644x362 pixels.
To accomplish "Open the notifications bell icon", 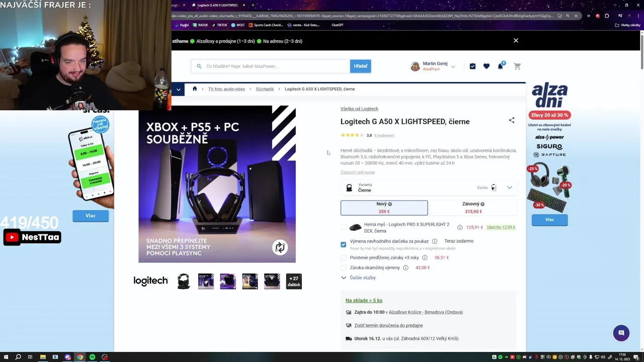I will point(500,66).
